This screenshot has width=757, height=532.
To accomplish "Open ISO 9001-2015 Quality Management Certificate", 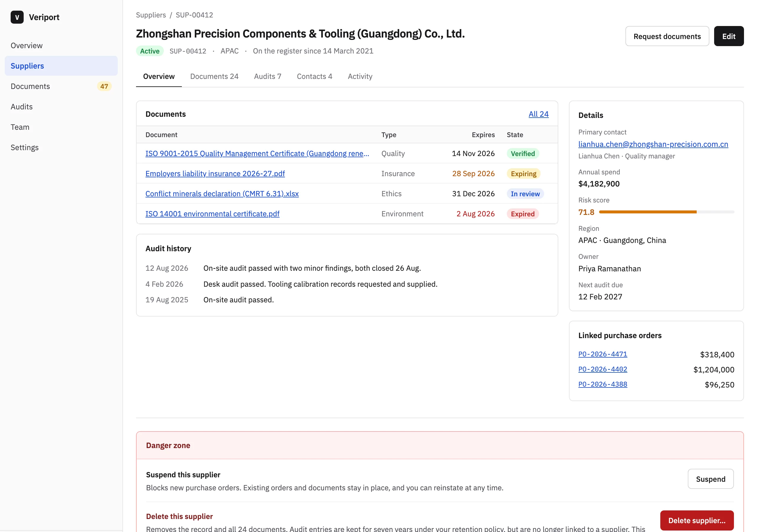I will pos(257,154).
